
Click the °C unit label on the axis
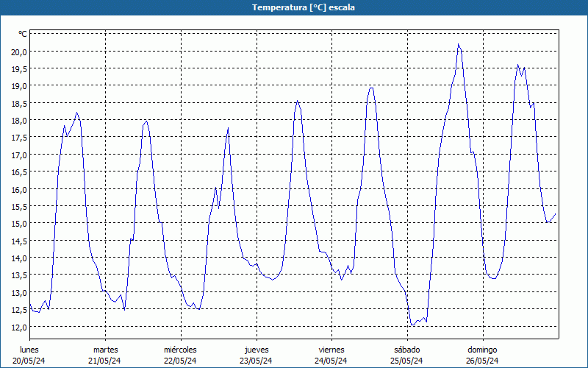click(23, 34)
